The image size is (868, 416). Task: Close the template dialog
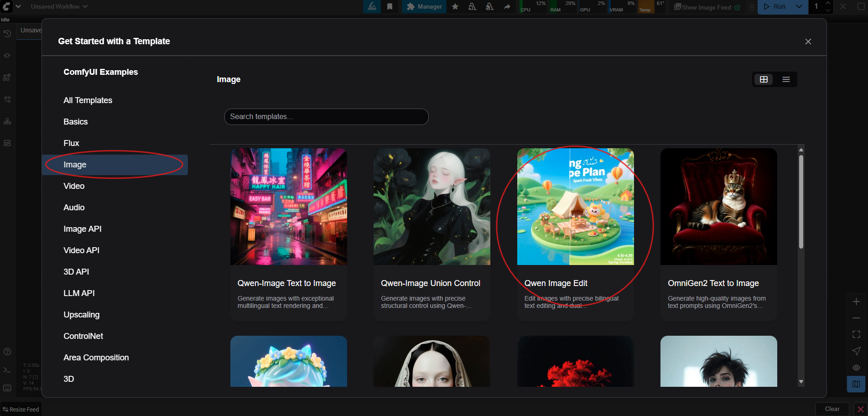[x=808, y=42]
